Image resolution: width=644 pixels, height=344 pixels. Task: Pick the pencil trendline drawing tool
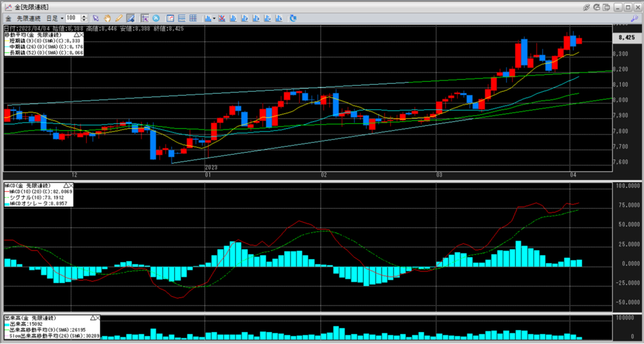[x=118, y=18]
